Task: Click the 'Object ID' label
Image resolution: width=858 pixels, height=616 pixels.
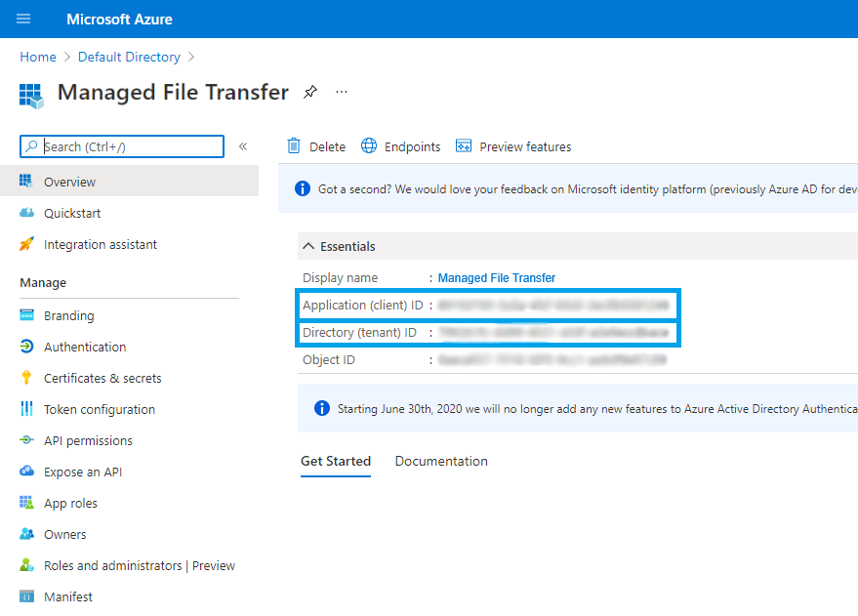Action: (x=329, y=360)
